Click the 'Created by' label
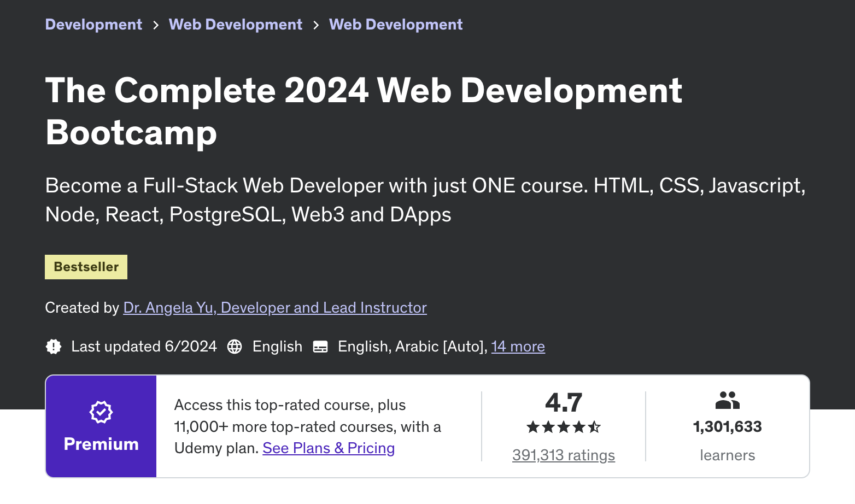 click(82, 308)
